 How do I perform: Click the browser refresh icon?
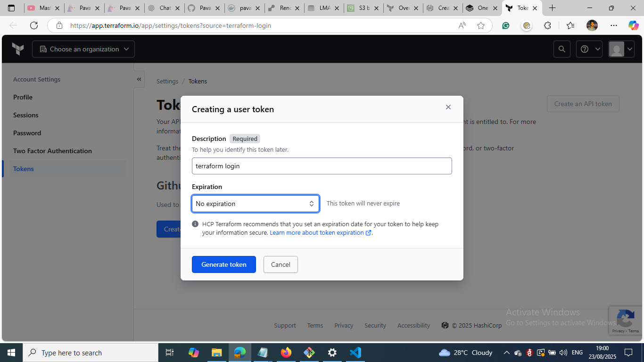34,25
